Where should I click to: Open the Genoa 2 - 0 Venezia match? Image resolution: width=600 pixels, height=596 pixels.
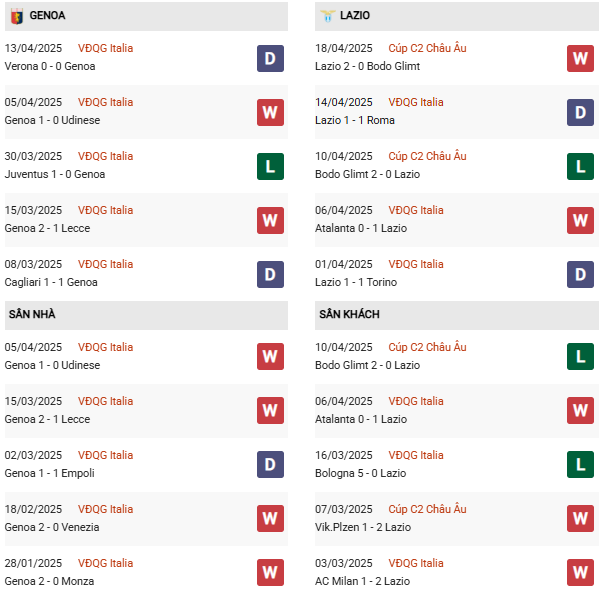point(52,527)
